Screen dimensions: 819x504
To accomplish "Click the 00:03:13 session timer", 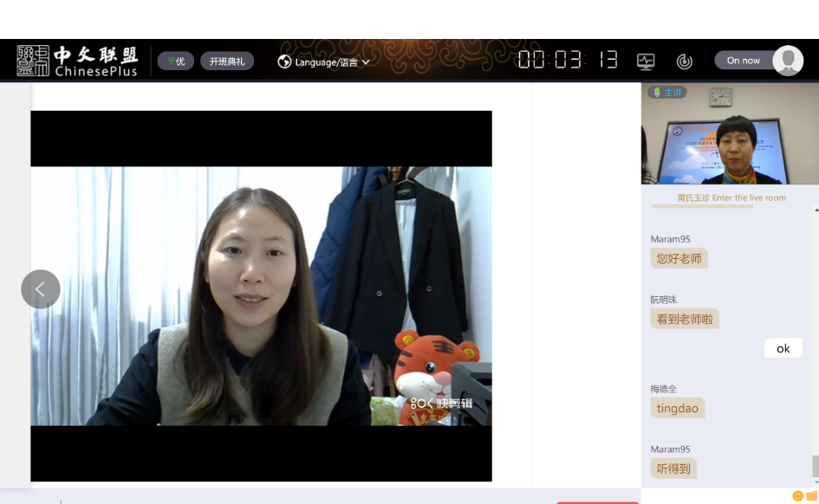I will (568, 60).
